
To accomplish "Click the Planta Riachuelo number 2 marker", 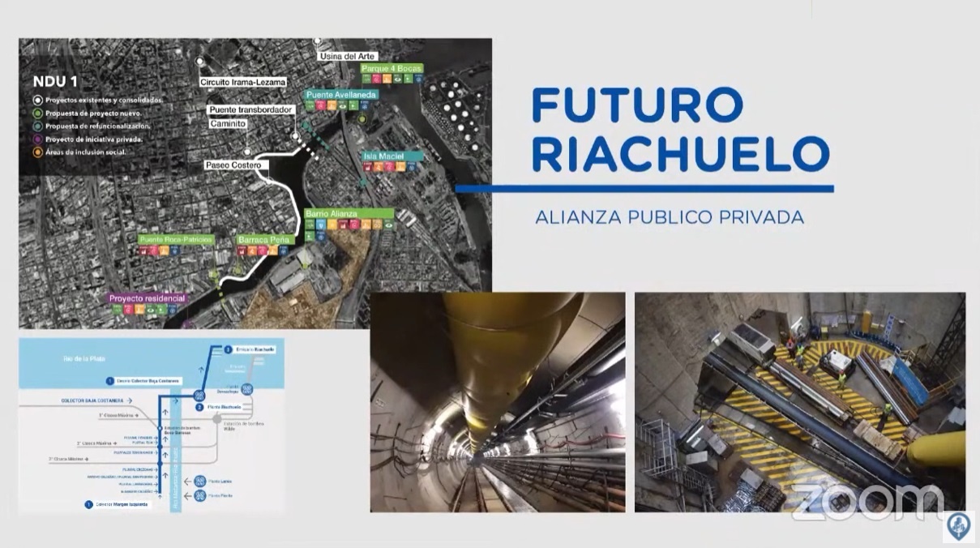I will (199, 408).
